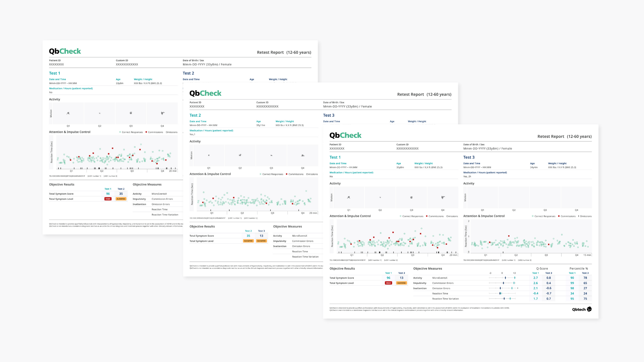
Task: Click the Retest Report (12-60 years) label
Action: pos(564,136)
